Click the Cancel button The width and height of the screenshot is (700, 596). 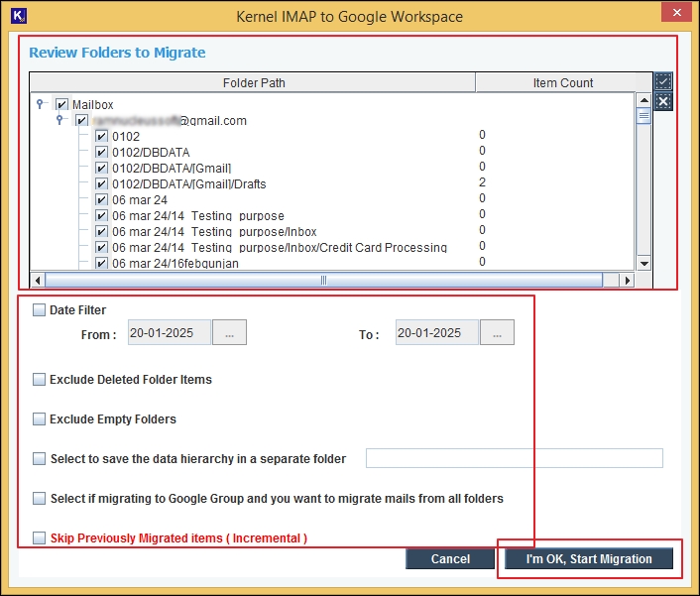(x=450, y=558)
